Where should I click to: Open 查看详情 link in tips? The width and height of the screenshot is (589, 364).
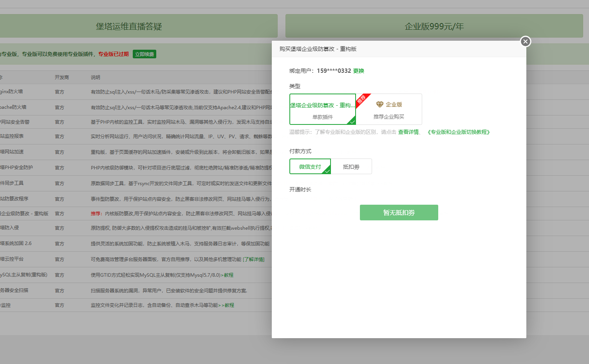[x=408, y=132]
